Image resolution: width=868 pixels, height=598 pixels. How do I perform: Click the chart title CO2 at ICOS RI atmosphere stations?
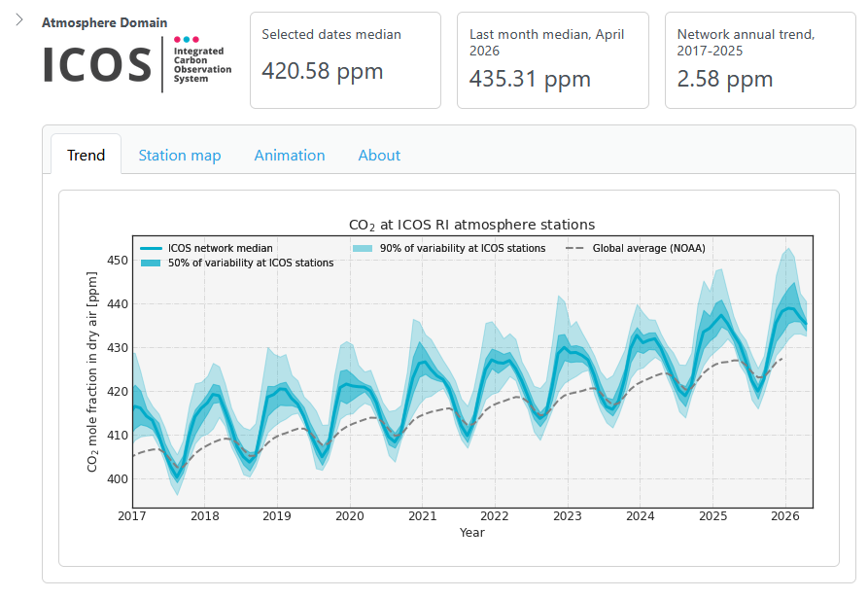(x=471, y=225)
